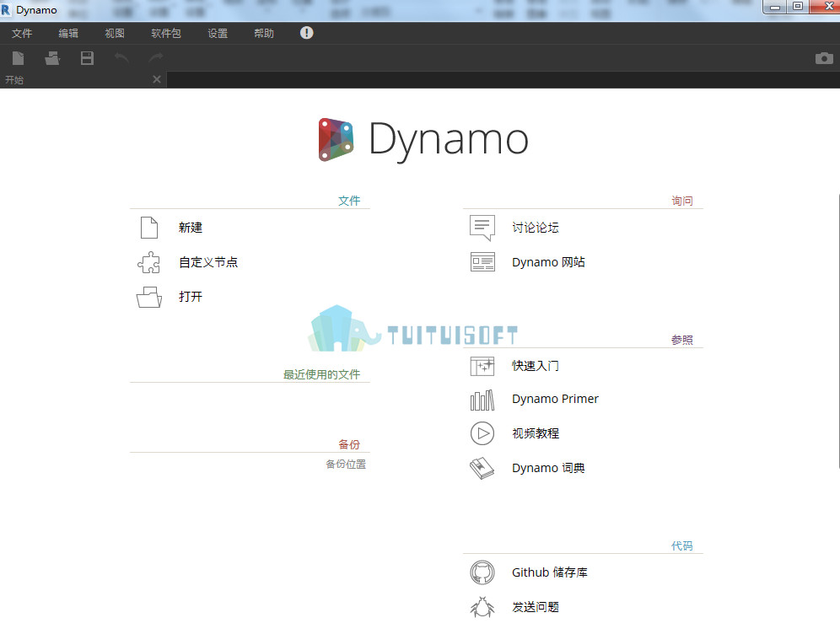Click the 代码 section heading

682,545
